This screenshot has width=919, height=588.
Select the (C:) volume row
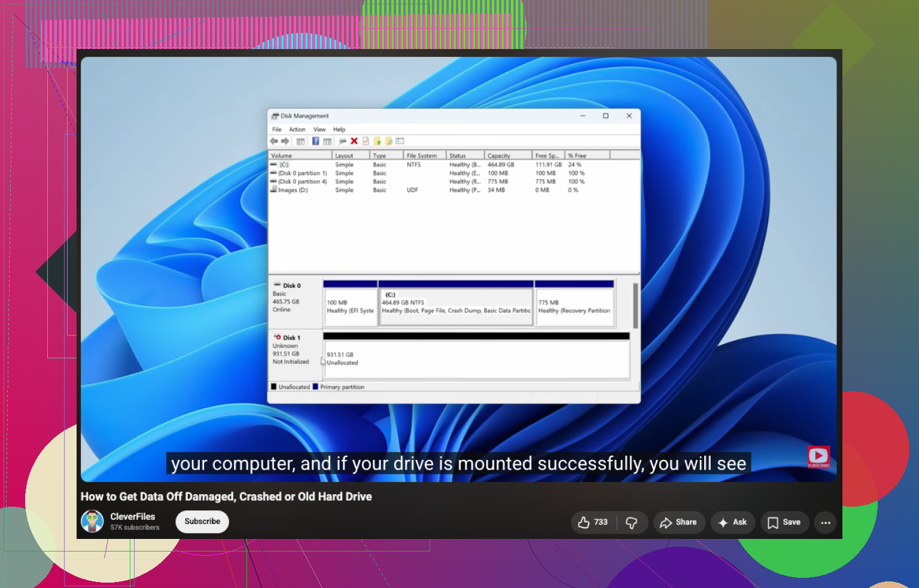[x=454, y=164]
